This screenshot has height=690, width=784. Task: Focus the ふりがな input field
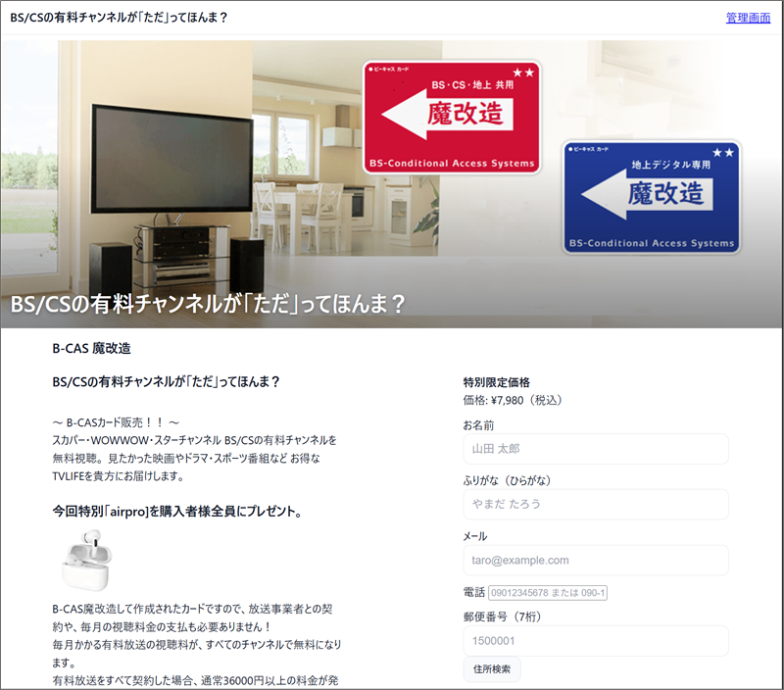pos(595,504)
